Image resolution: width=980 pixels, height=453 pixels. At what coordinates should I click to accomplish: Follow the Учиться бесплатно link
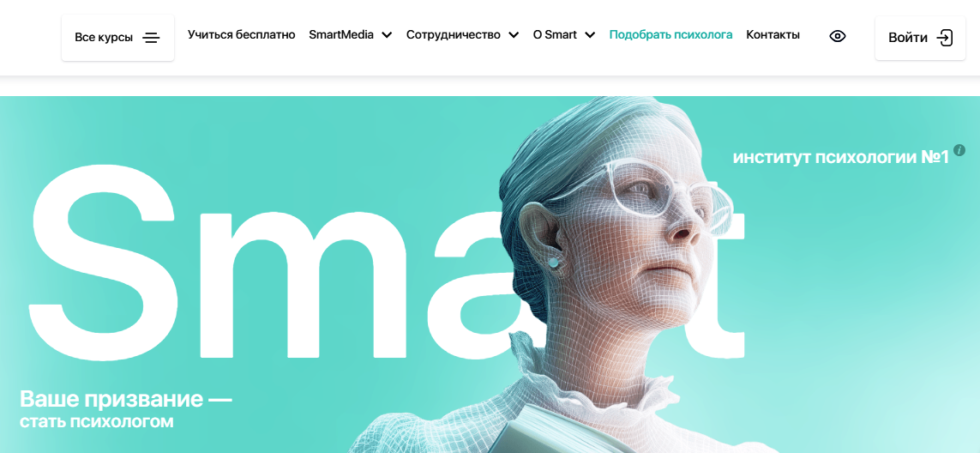[241, 35]
